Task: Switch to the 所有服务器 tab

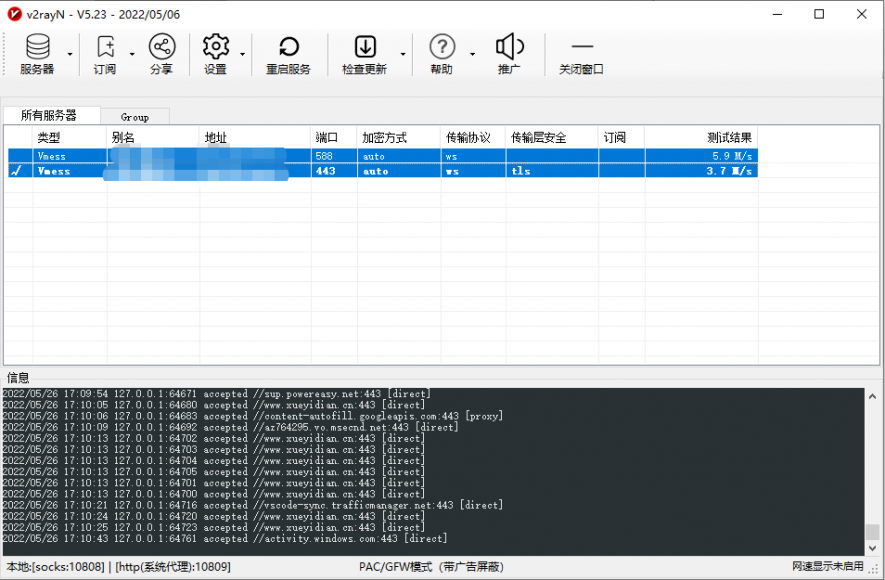Action: click(52, 115)
